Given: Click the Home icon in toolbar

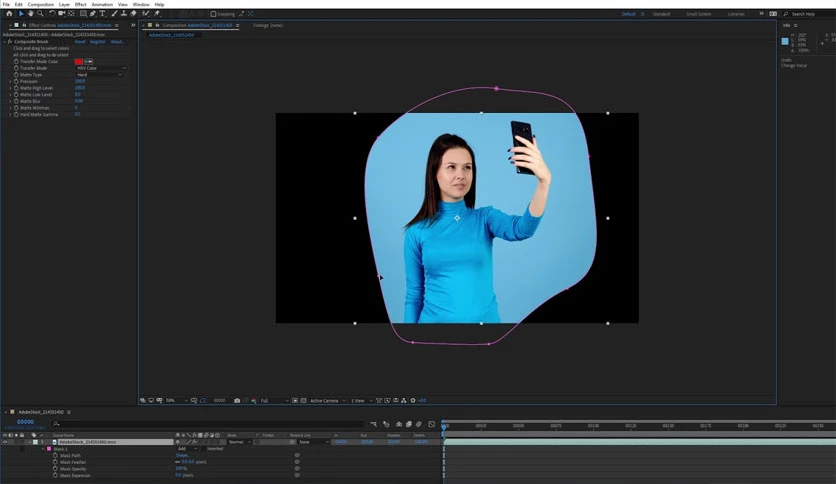Looking at the screenshot, I should [9, 13].
